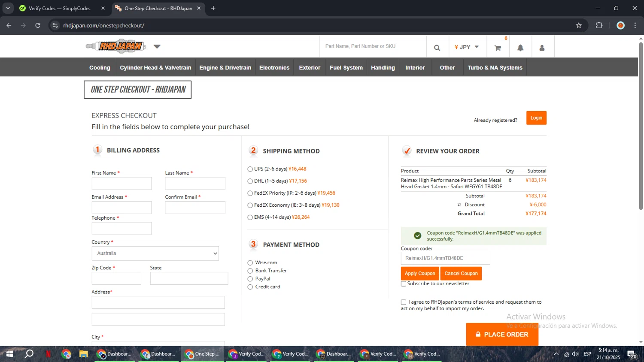
Task: Go back in browser history
Action: [x=9, y=25]
